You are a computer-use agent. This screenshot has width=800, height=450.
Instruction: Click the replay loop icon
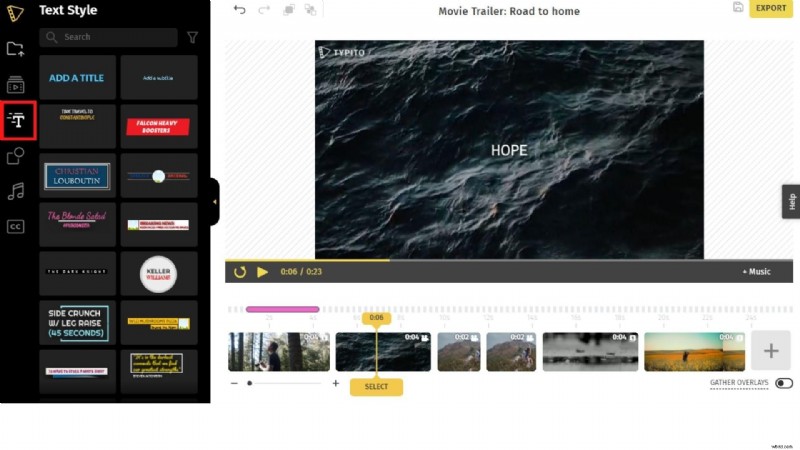[x=240, y=272]
